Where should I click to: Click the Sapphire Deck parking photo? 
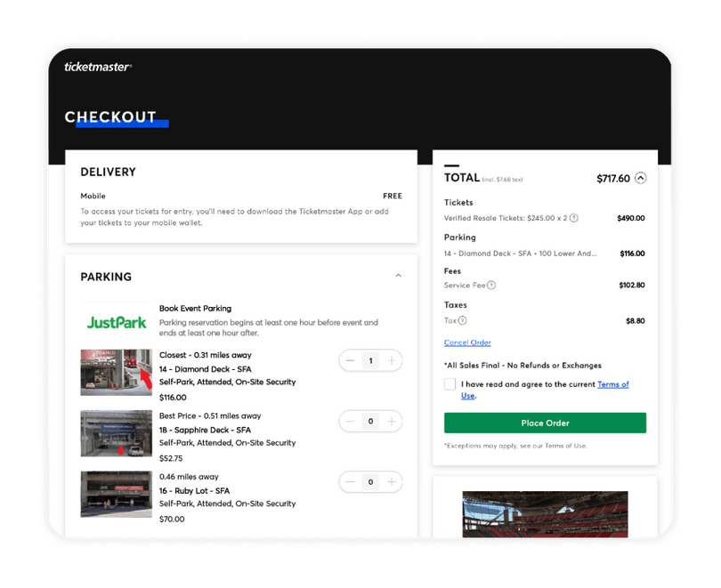(117, 433)
